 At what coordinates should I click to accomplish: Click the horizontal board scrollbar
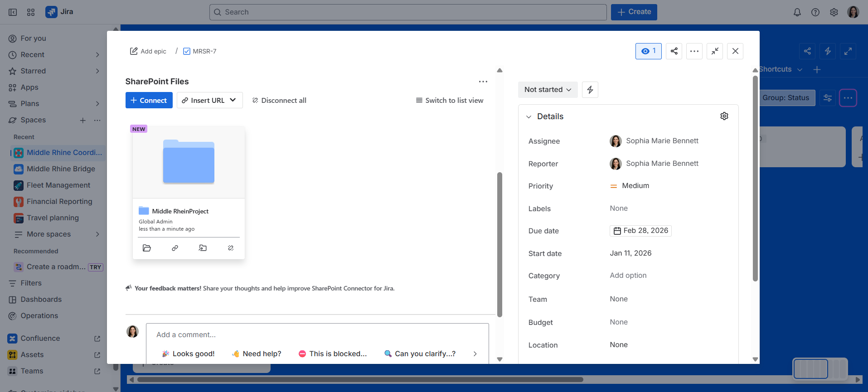pos(360,380)
